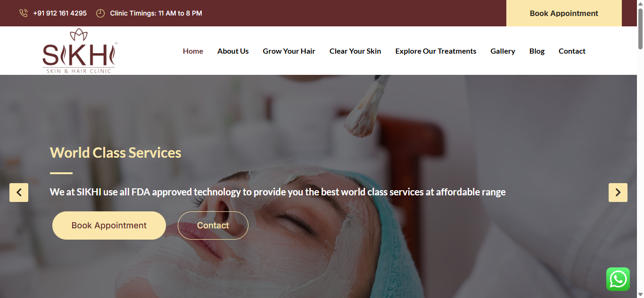Open the WhatsApp chat icon
The image size is (644, 298).
coord(618,279)
